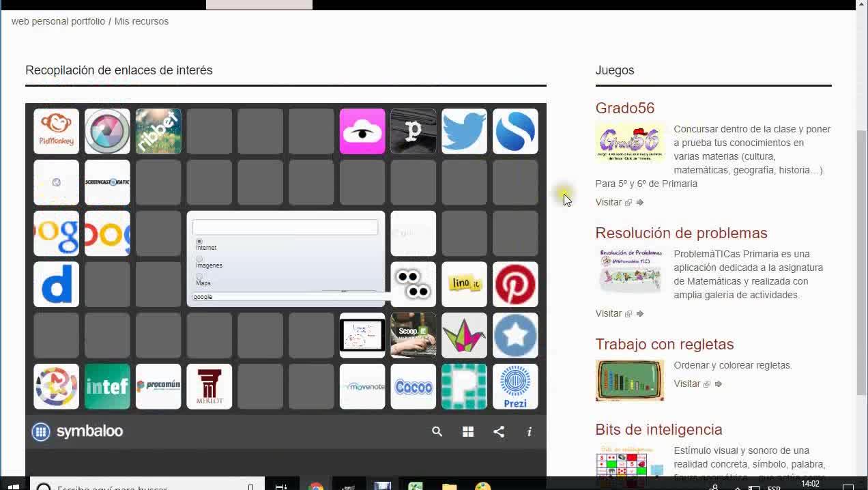
Task: Click the Symbaloo info 'i' icon
Action: click(x=530, y=431)
